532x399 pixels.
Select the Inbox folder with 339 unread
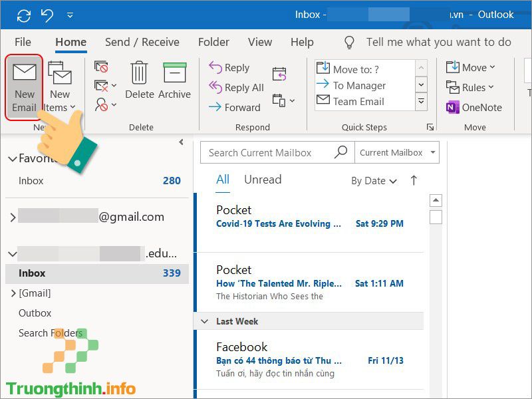(x=97, y=273)
